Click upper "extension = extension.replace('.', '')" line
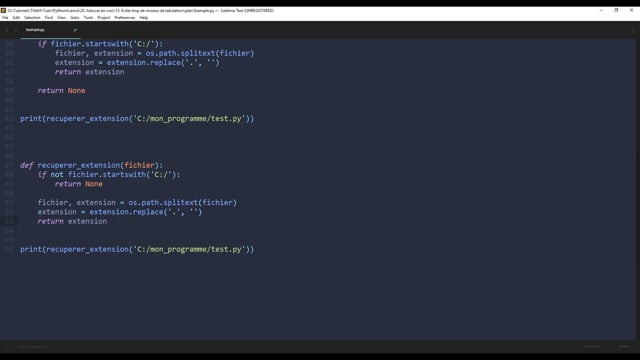 click(137, 62)
